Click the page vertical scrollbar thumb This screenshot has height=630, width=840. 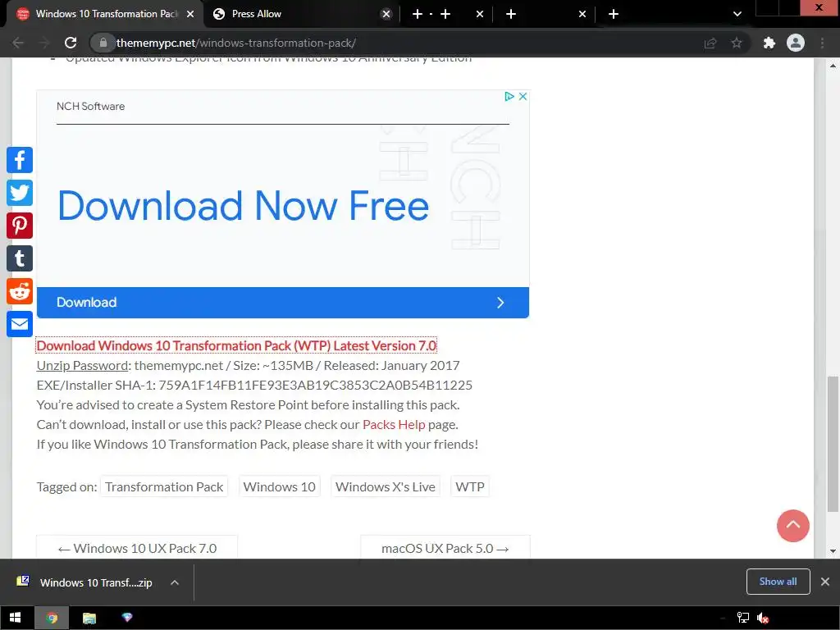(833, 445)
